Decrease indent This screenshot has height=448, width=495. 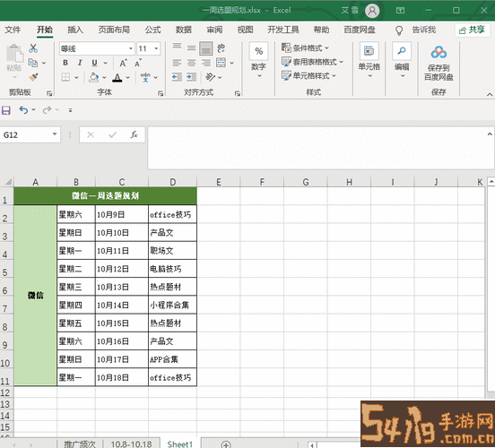click(177, 77)
